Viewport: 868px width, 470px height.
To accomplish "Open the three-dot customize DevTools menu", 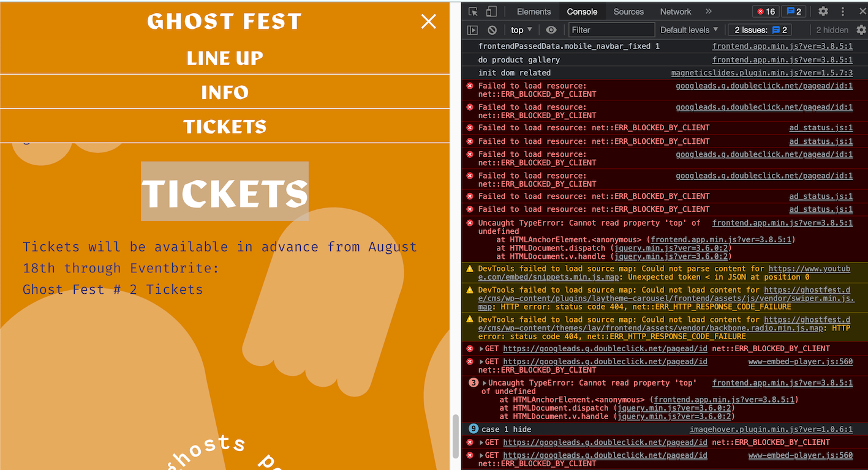I will [843, 11].
